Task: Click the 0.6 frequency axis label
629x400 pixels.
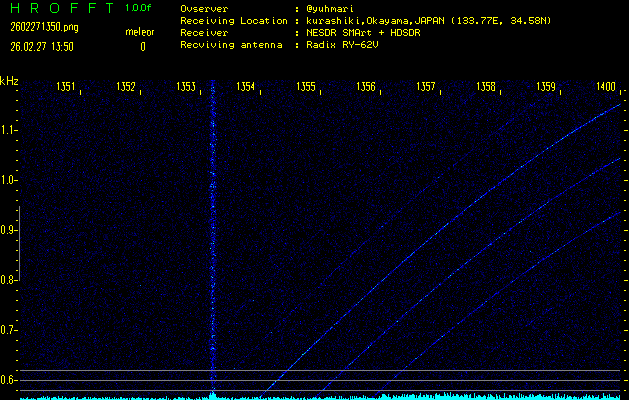Action: coord(9,380)
